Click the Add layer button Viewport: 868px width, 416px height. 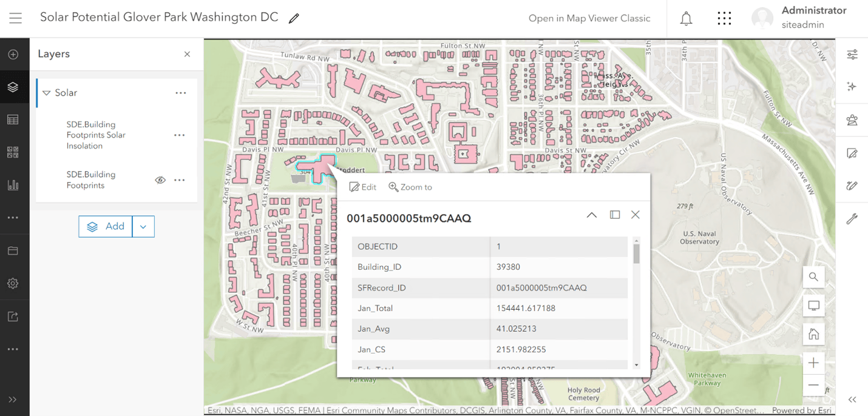pyautogui.click(x=106, y=226)
